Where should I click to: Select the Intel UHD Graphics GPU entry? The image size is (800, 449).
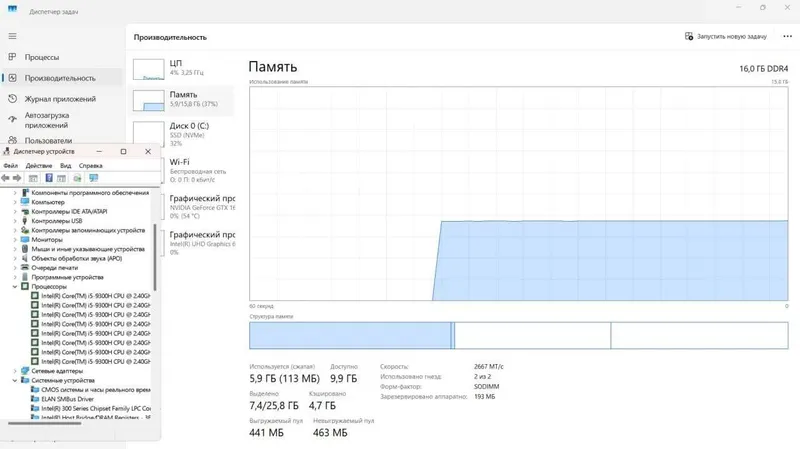tap(200, 243)
